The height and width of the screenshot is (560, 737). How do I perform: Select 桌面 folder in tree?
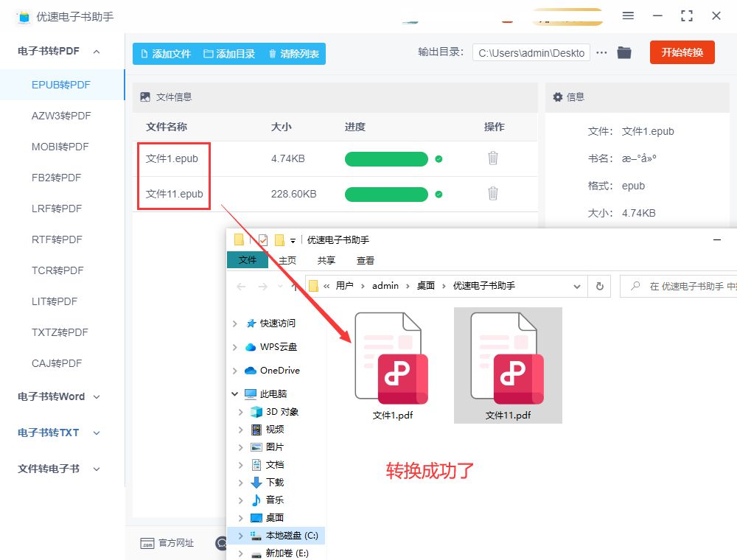(x=274, y=518)
